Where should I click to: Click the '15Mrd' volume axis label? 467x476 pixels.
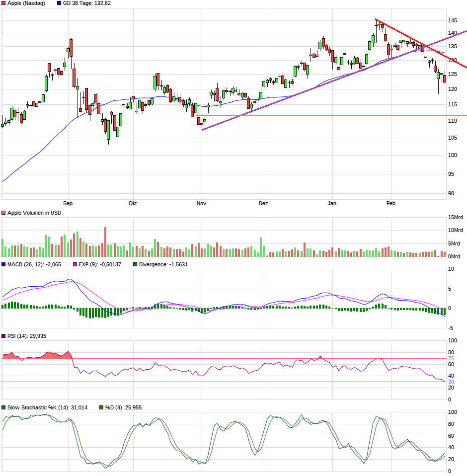456,217
